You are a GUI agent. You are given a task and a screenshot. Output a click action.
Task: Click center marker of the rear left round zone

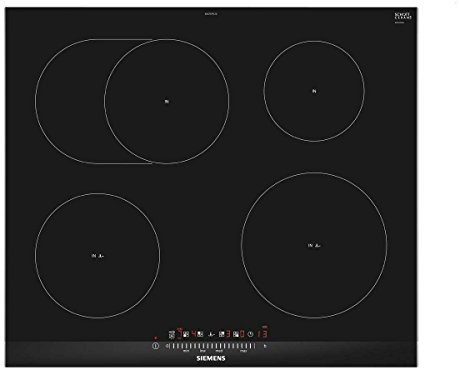click(x=167, y=101)
